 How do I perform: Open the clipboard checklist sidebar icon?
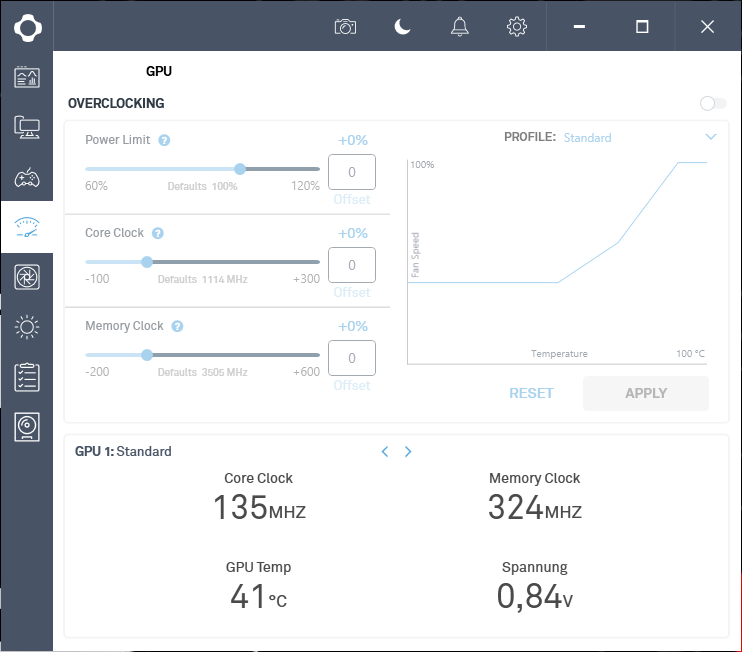click(27, 377)
